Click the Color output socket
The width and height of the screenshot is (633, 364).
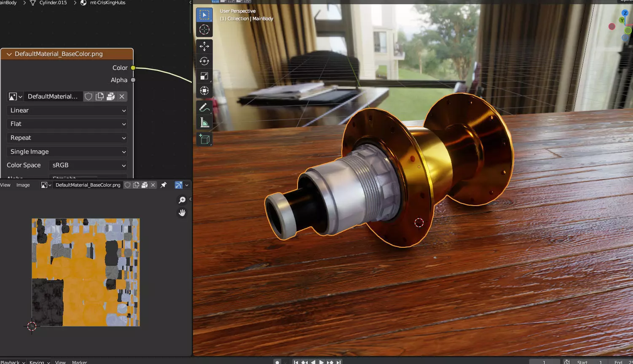tap(133, 68)
